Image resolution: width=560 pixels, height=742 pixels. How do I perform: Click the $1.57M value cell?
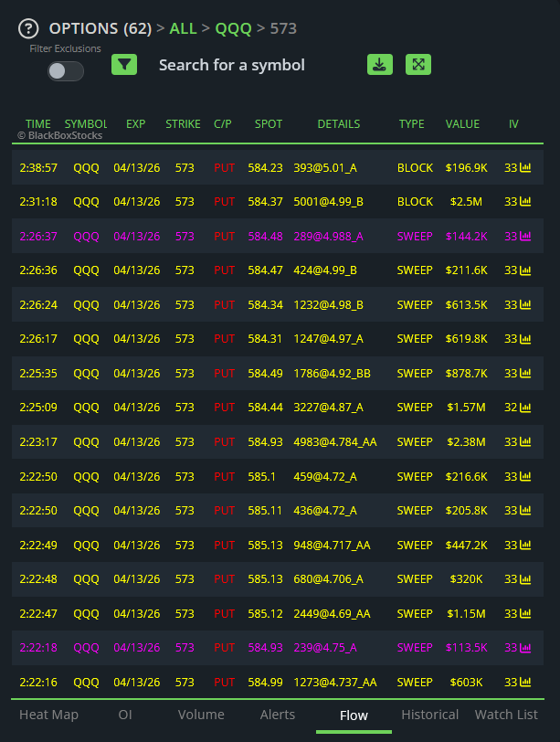click(466, 408)
